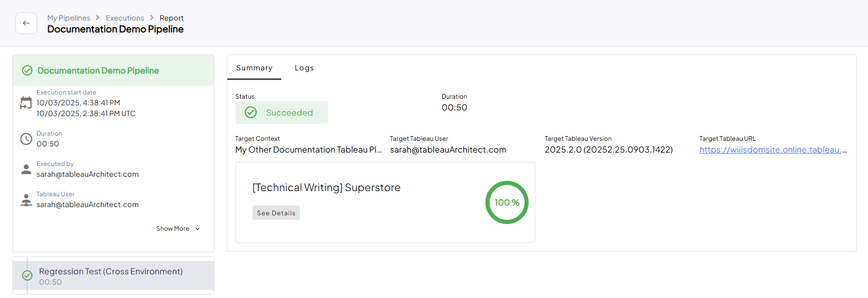Click 10/03/2025, 2:38:41 PM UTC timestamp
This screenshot has height=298, width=868.
pos(86,114)
